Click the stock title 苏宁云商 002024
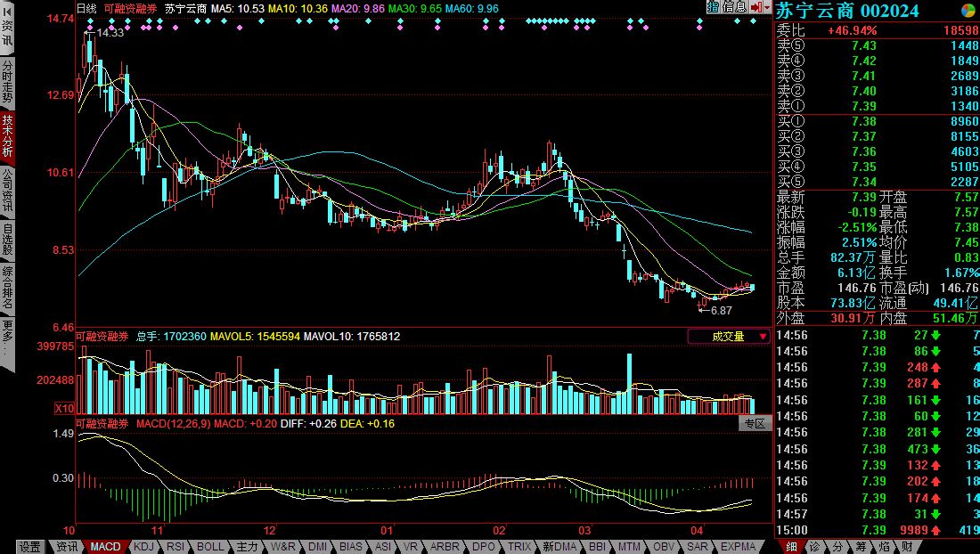This screenshot has width=980, height=554. (x=847, y=11)
